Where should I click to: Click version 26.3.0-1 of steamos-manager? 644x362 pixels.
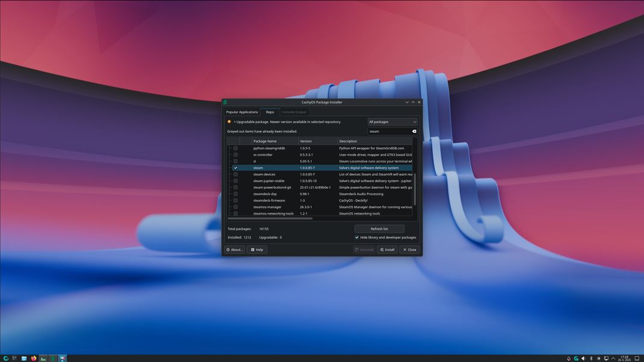[306, 207]
